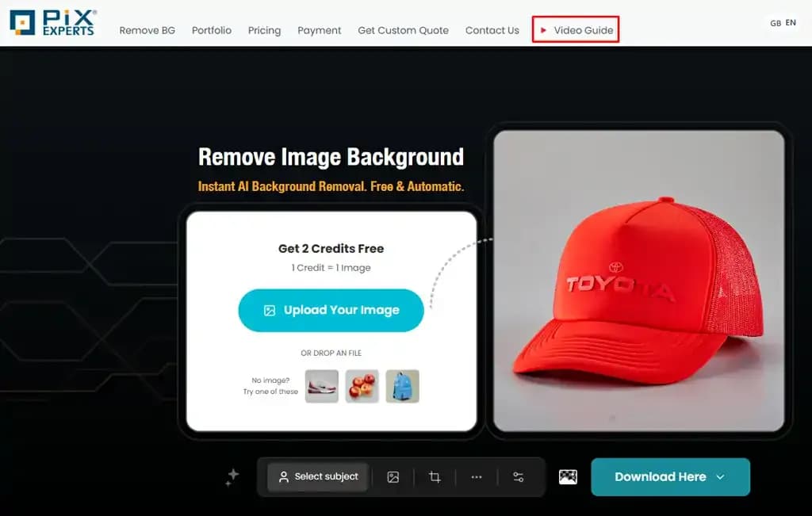Click the red Toyota cap preview image

click(x=638, y=281)
